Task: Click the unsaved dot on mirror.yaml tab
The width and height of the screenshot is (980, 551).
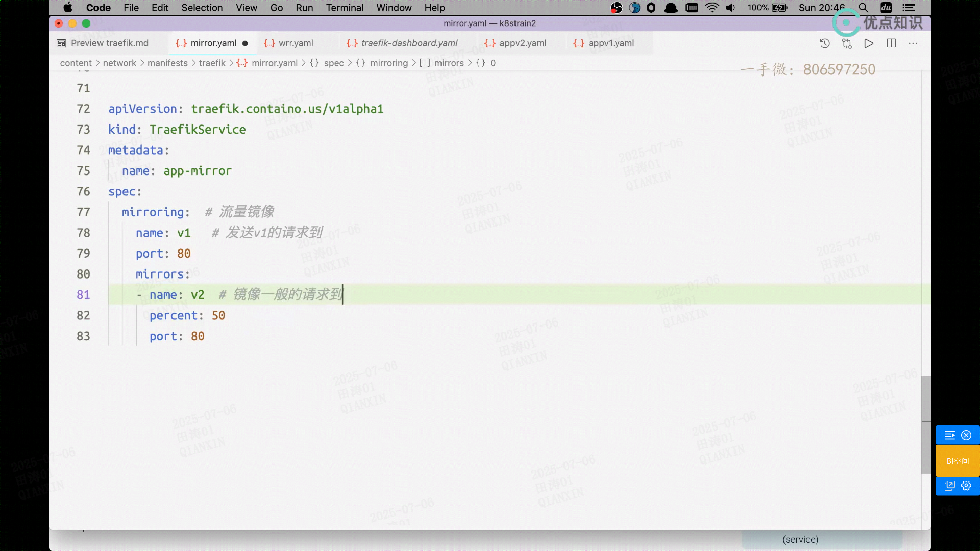Action: pos(245,43)
